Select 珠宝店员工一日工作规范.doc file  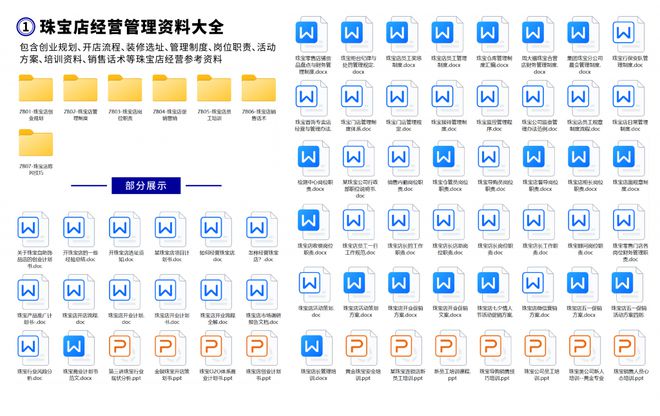[358, 222]
